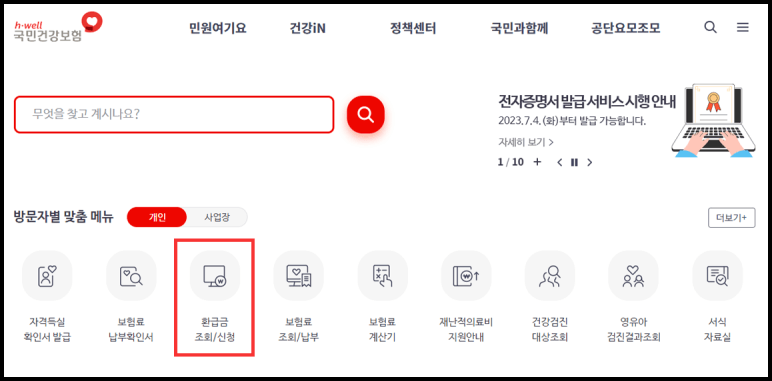Expand banner list with plus icon

537,162
